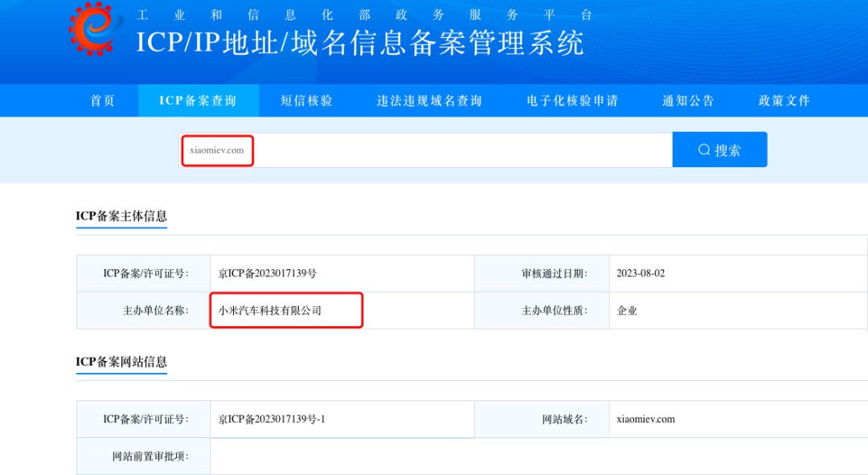868x475 pixels.
Task: Select the ICP备案查询 tab
Action: coord(199,100)
